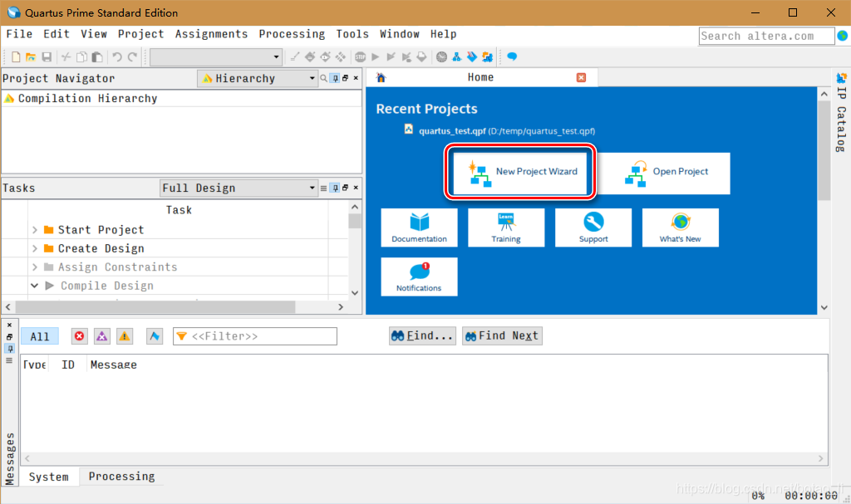Open the Platform Designer puzzle icon
This screenshot has width=851, height=504.
(x=487, y=57)
